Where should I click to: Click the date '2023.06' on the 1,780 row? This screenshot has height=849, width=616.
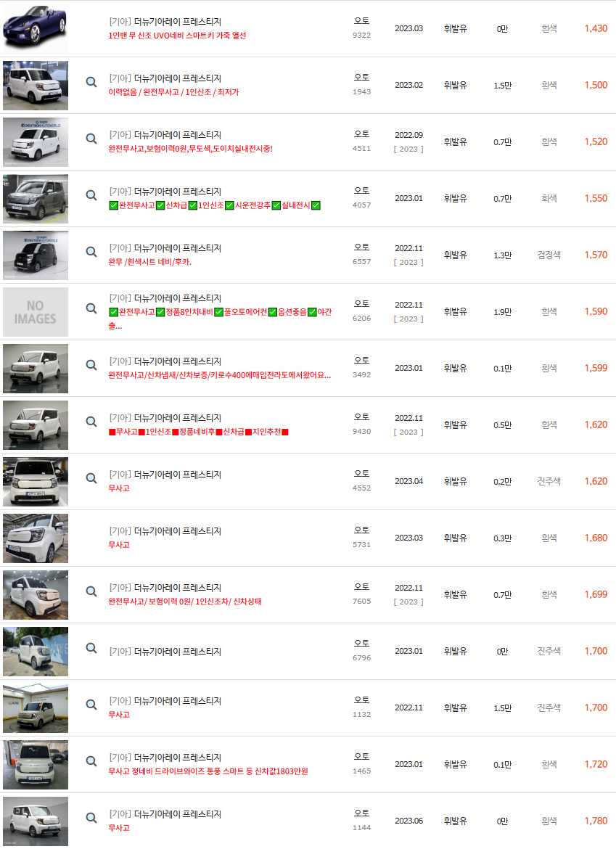[408, 821]
